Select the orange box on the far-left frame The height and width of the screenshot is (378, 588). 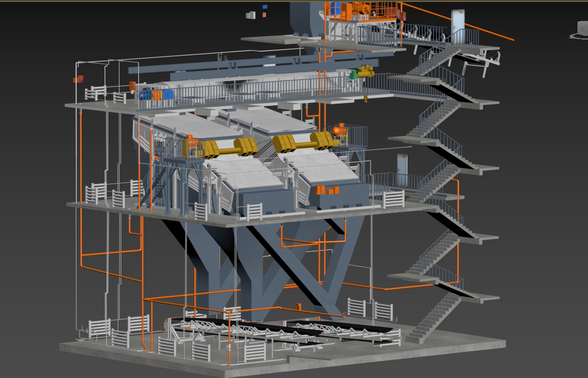78,79
